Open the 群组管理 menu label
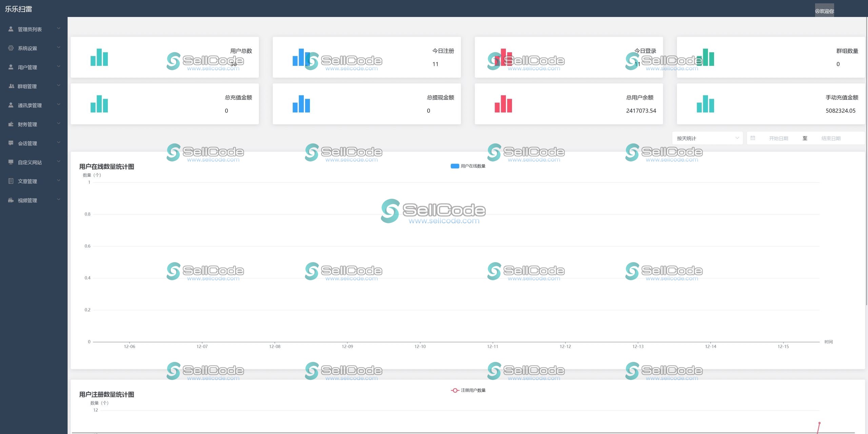Image resolution: width=868 pixels, height=434 pixels. pos(27,87)
